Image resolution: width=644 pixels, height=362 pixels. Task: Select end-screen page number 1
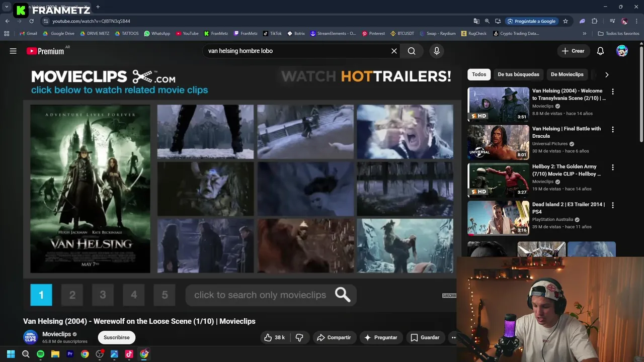pyautogui.click(x=41, y=295)
